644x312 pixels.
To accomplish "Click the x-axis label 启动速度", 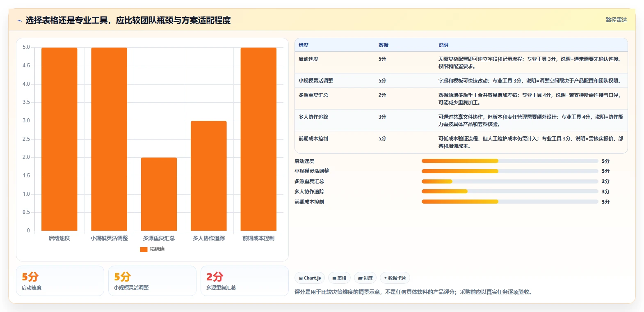I will [x=59, y=238].
